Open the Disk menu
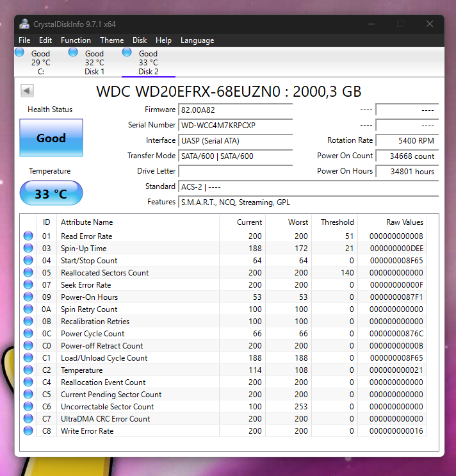 click(x=140, y=40)
